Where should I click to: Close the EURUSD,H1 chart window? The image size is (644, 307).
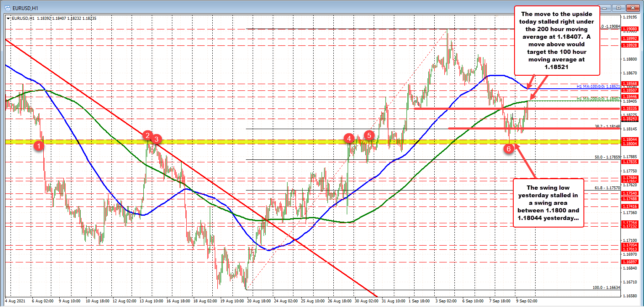(x=633, y=8)
